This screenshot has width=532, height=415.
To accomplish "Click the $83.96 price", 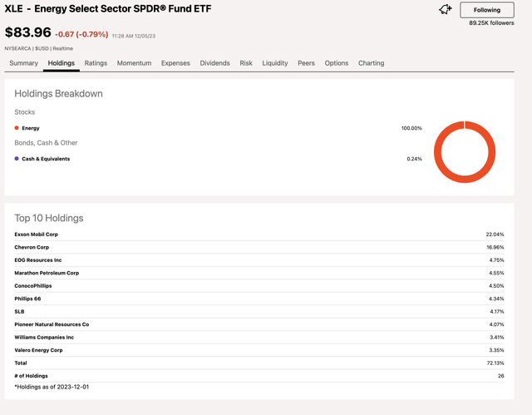I will 27,32.
